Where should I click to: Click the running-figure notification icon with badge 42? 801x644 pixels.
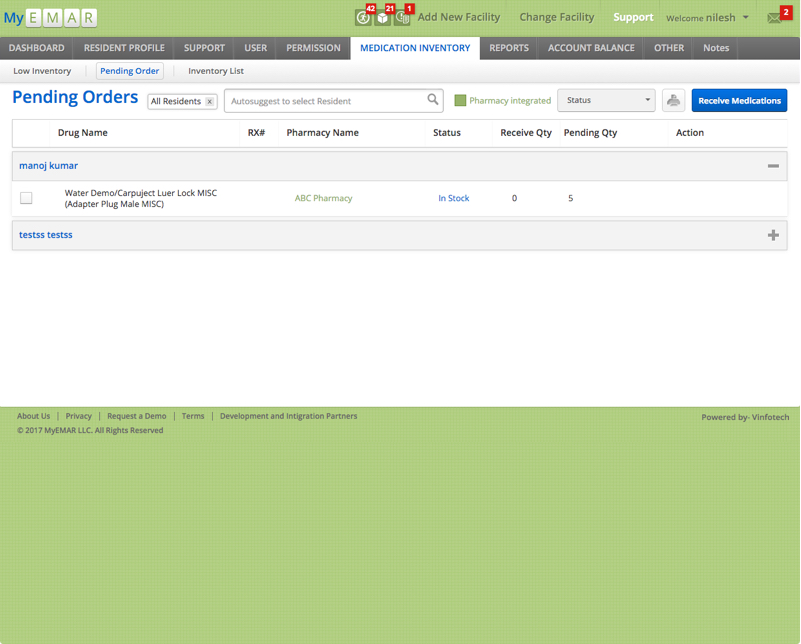(363, 18)
